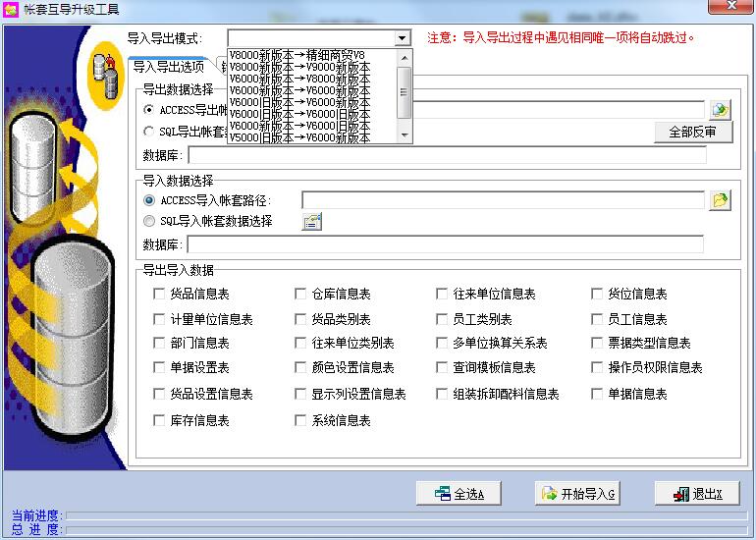
Task: Click the export ACCESS path browse icon
Action: (721, 110)
